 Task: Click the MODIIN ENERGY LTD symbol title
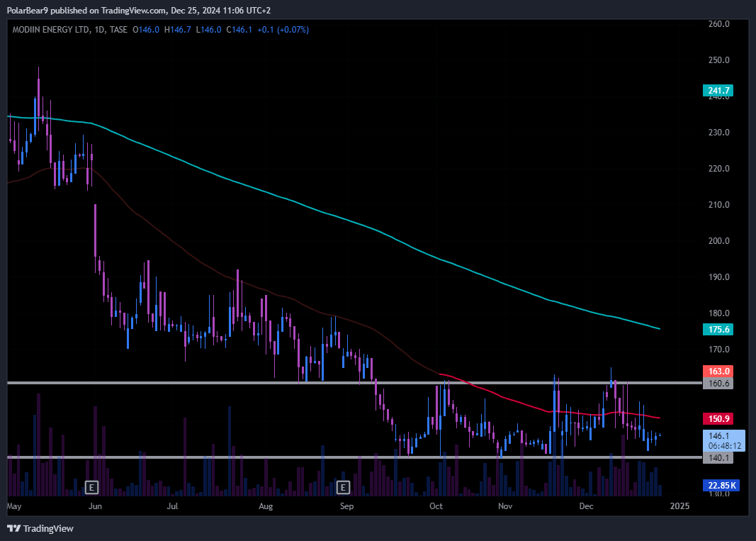(x=51, y=30)
